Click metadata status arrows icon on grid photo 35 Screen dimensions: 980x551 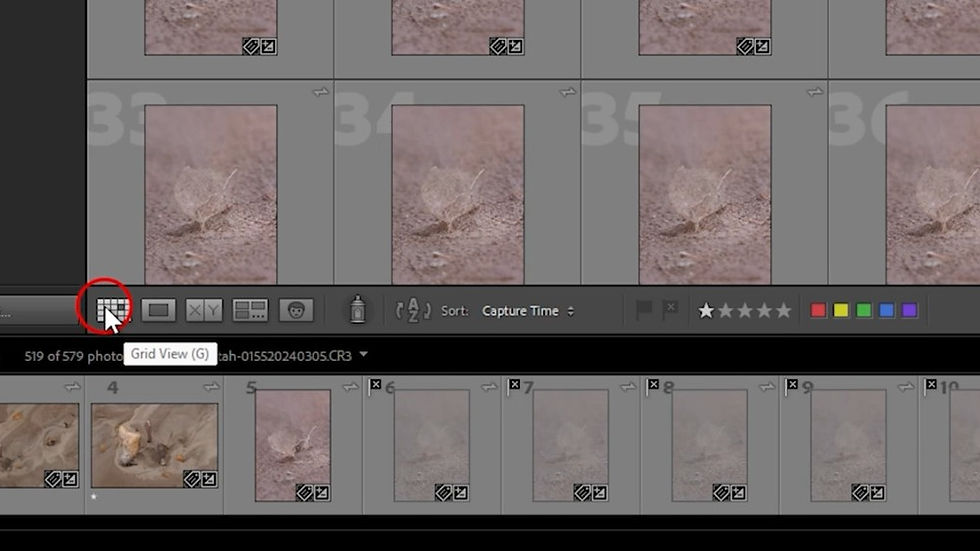point(814,92)
